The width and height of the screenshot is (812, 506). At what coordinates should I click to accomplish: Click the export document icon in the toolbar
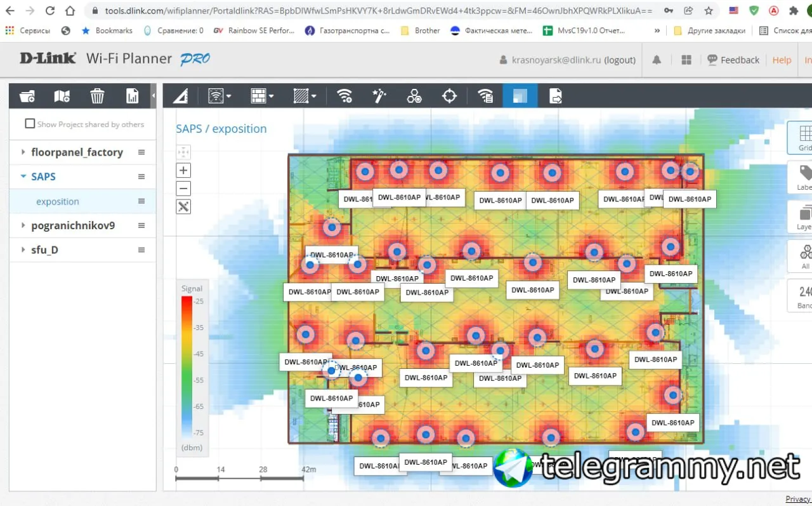coord(556,97)
